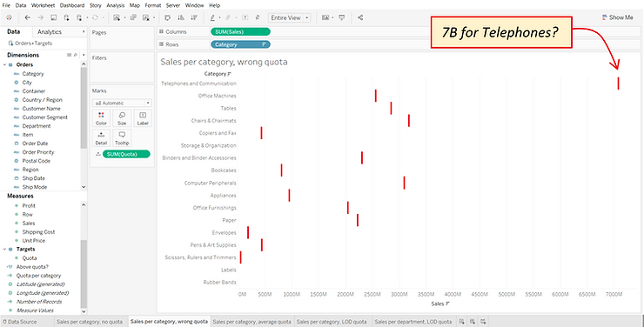
Task: Click the Share workbook icon
Action: click(x=360, y=17)
